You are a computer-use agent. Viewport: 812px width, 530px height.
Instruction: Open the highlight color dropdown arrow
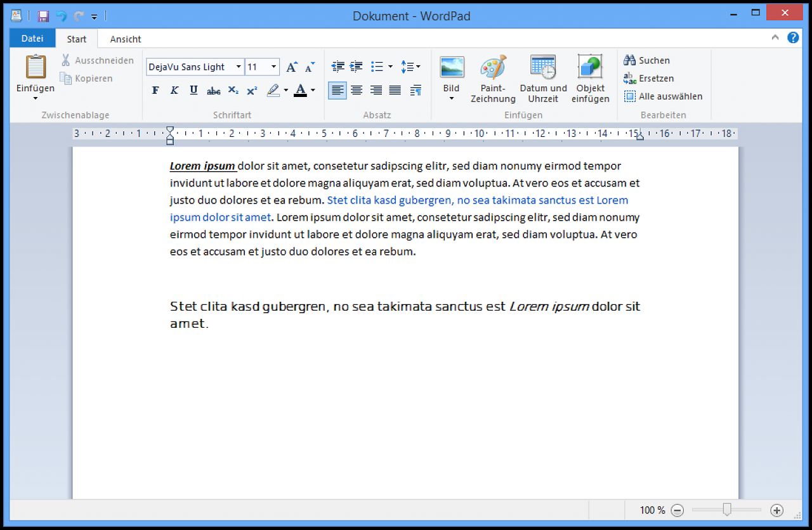click(285, 90)
